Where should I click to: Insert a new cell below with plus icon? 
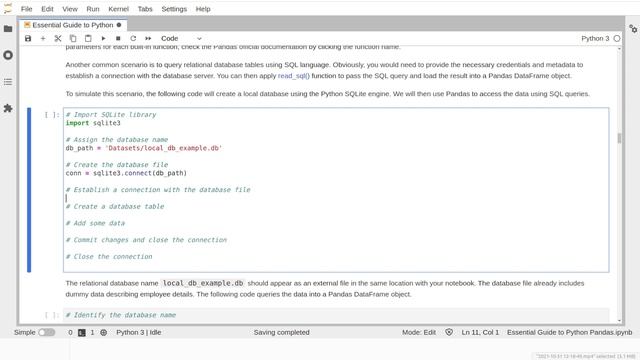tap(43, 38)
